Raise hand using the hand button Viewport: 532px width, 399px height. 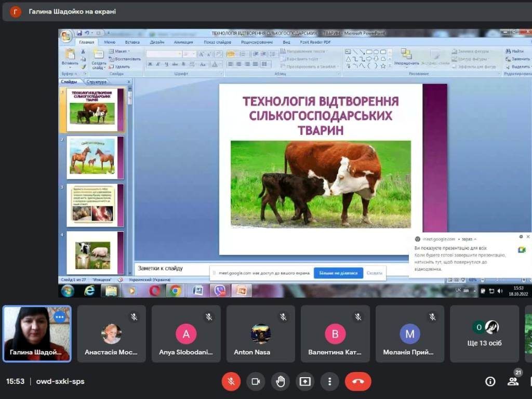coord(281,381)
